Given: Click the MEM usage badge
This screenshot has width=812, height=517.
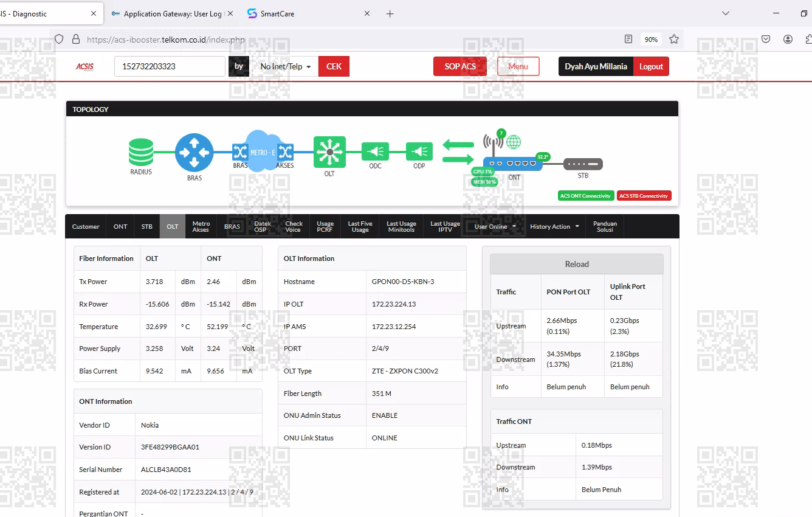Looking at the screenshot, I should (x=485, y=181).
